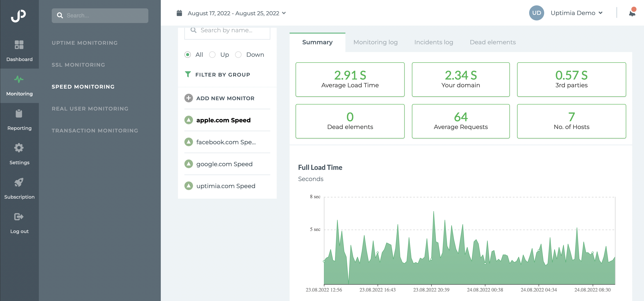
Task: Click the Log out label
Action: tap(19, 231)
